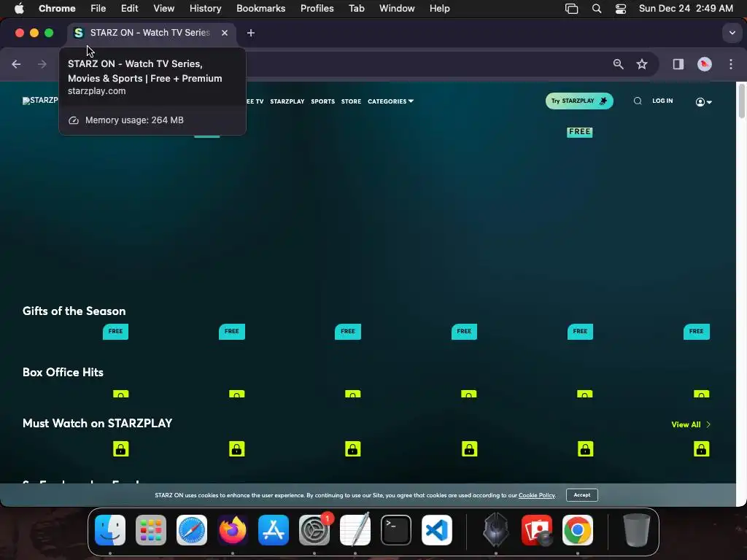747x560 pixels.
Task: Open App Store from the dock
Action: (x=274, y=530)
